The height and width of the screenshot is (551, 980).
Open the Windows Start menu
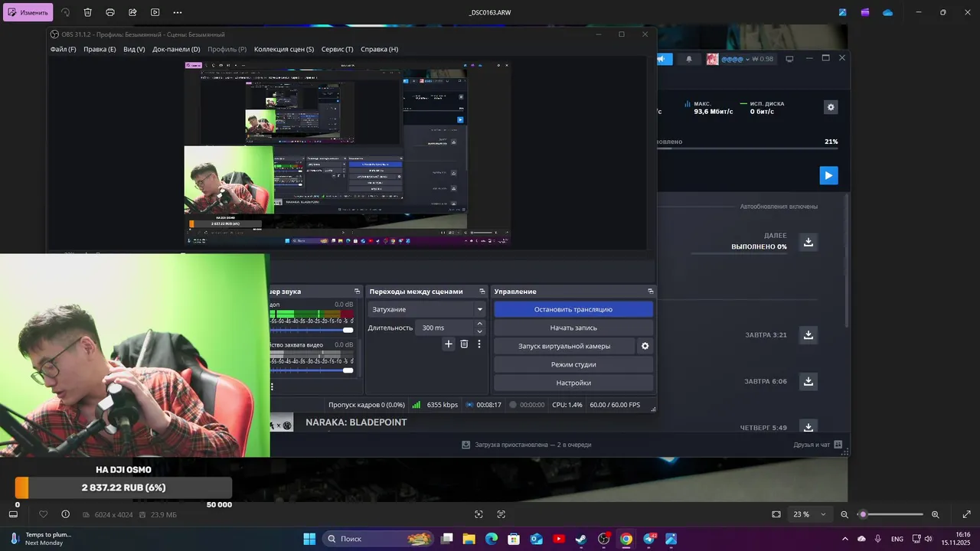click(309, 539)
